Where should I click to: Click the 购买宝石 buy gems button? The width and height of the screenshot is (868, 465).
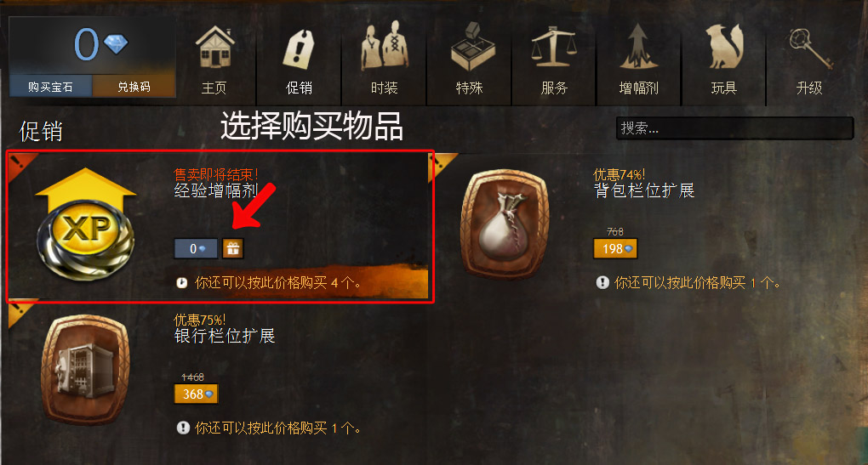pyautogui.click(x=50, y=87)
